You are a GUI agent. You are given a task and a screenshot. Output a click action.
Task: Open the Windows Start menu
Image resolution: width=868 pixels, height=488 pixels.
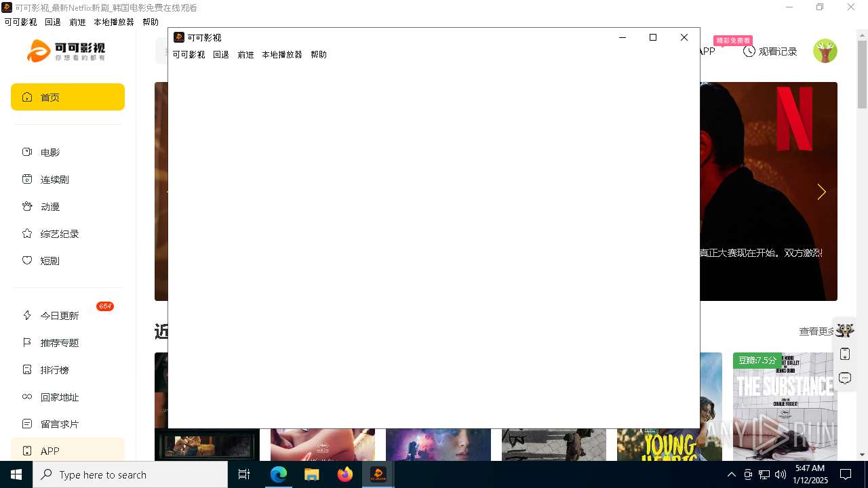coord(16,474)
